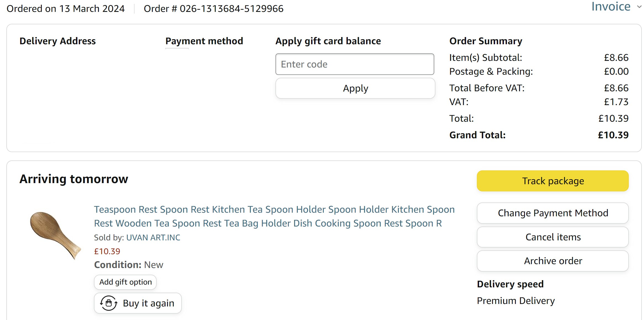644x320 pixels.
Task: Visit seller UVAN ART.INC link
Action: [x=153, y=238]
